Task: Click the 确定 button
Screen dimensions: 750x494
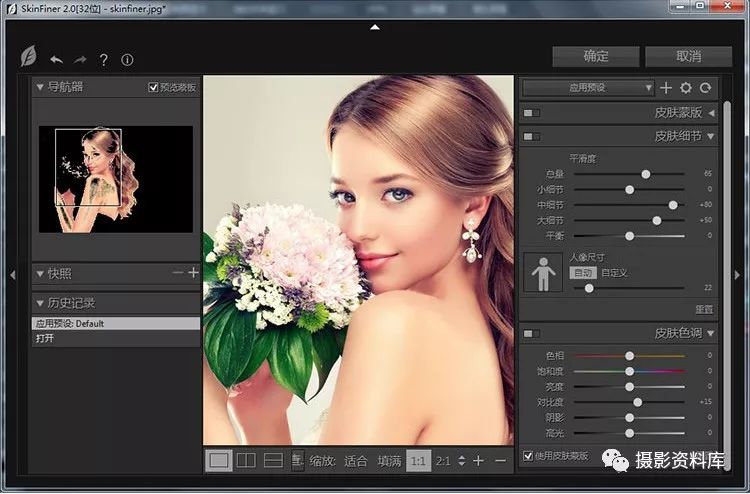Action: pos(596,56)
